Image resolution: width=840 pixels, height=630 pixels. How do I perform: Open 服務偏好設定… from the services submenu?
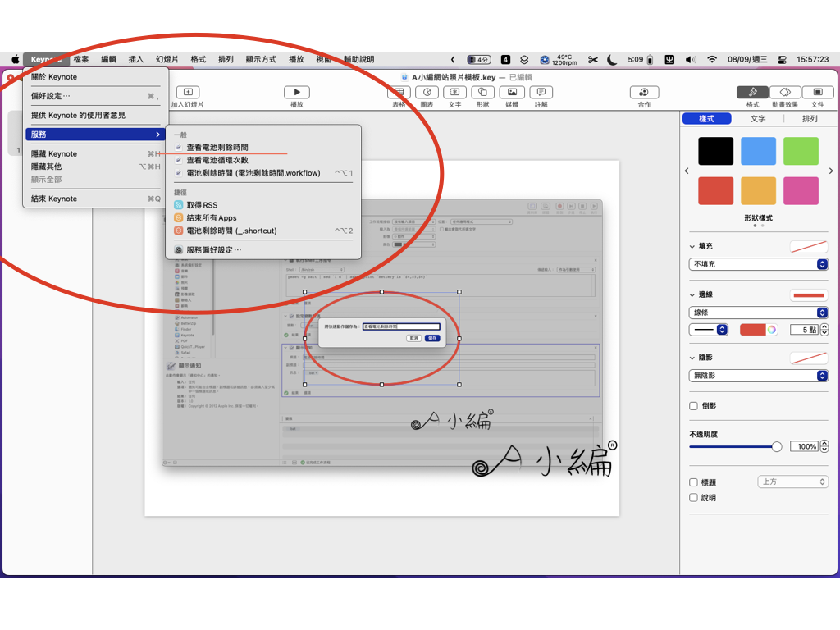coord(263,249)
